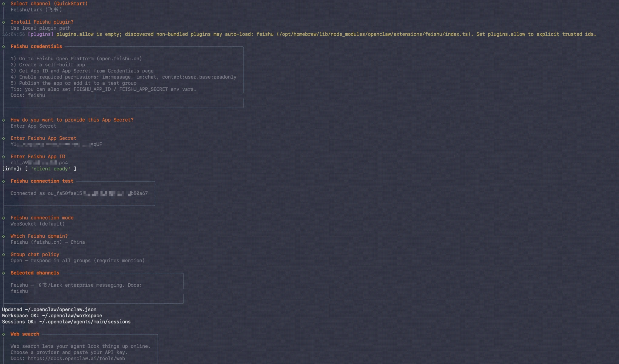Click the 'client ready' info message
Image resolution: width=619 pixels, height=364 pixels.
[51, 169]
